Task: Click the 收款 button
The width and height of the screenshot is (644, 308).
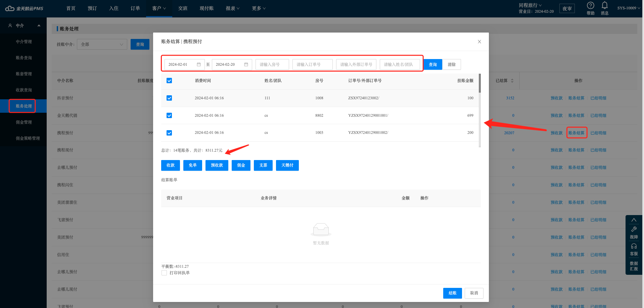Action: (171, 165)
